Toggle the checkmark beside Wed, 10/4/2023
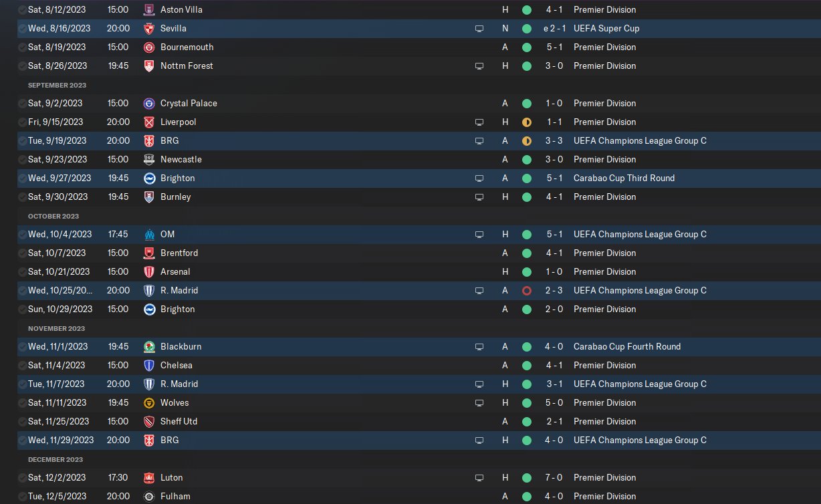Image resolution: width=821 pixels, height=504 pixels. [x=23, y=235]
